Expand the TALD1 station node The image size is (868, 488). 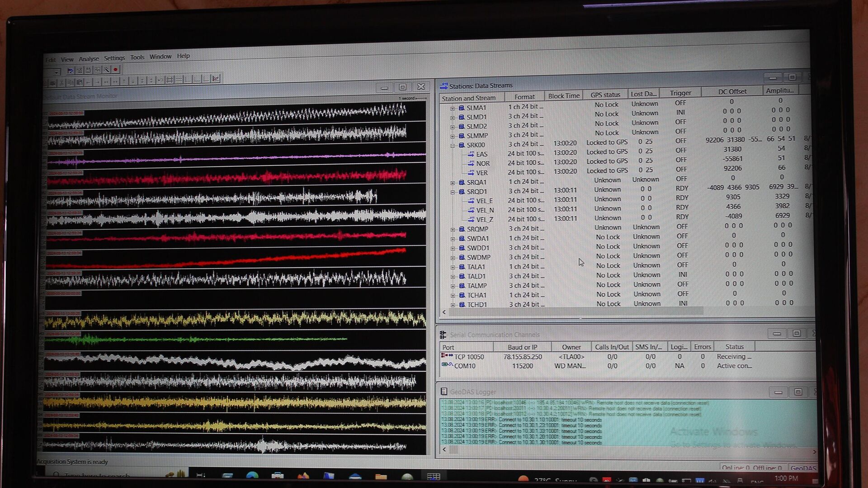point(453,277)
